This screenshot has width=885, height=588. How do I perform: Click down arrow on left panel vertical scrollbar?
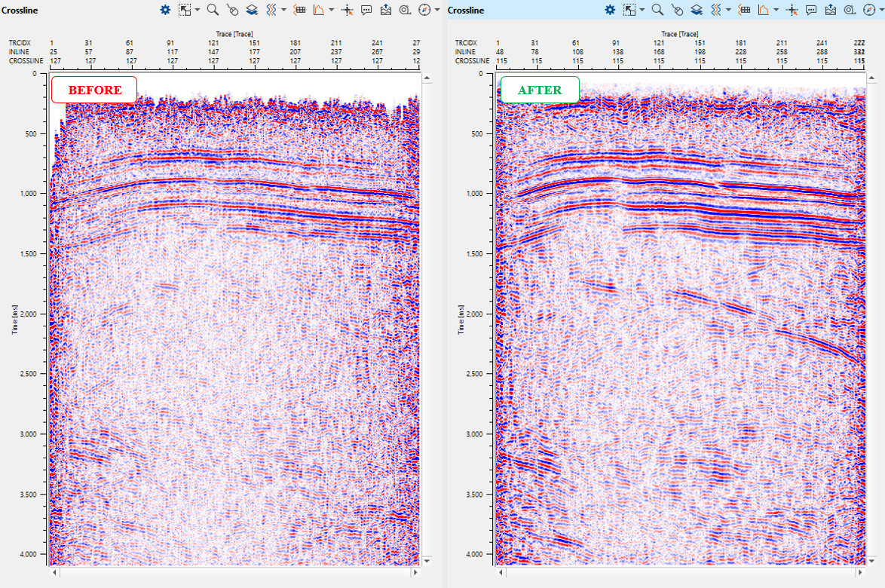point(426,561)
